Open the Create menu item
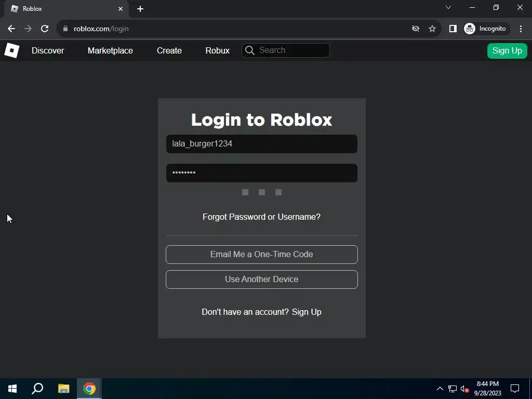The width and height of the screenshot is (532, 399). coord(169,50)
